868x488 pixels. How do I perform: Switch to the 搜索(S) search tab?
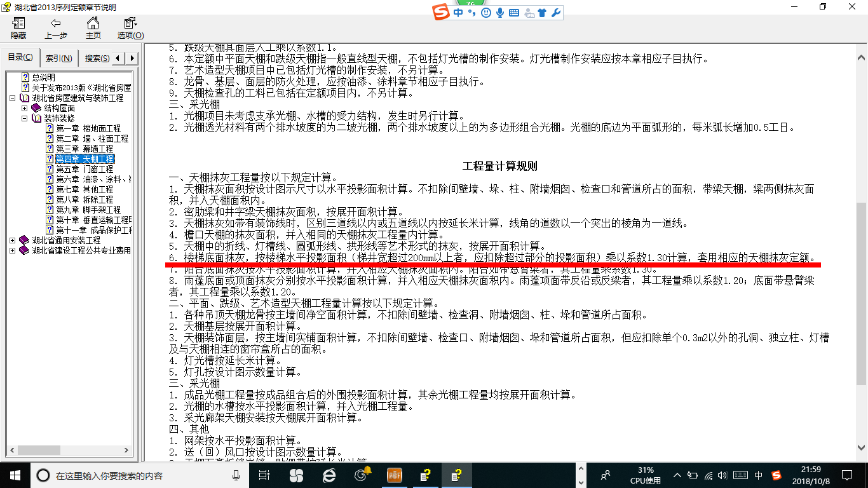tap(97, 58)
